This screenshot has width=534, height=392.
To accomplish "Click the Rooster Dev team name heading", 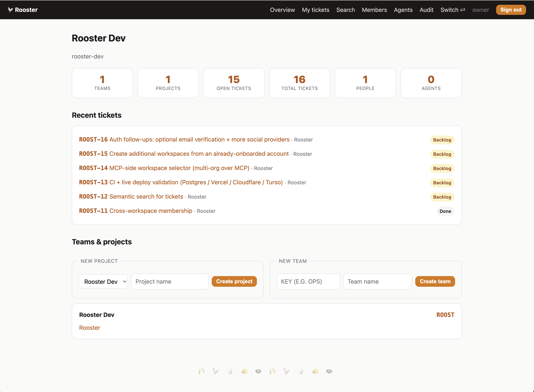I will 97,315.
